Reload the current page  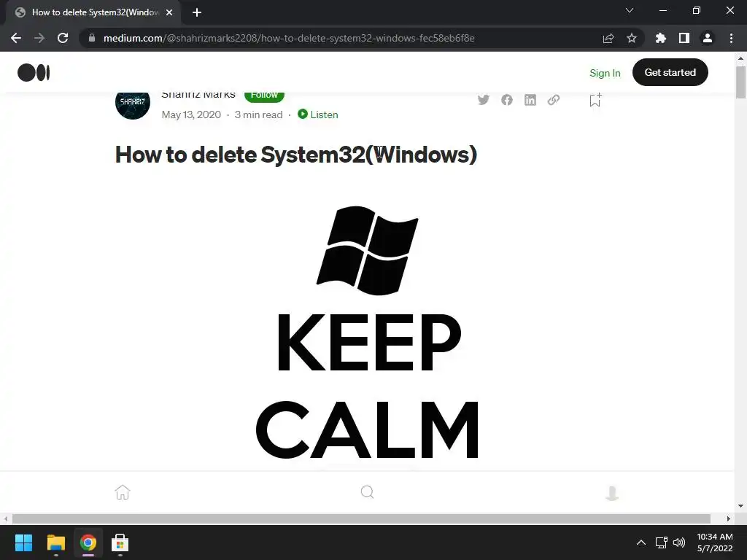coord(63,38)
